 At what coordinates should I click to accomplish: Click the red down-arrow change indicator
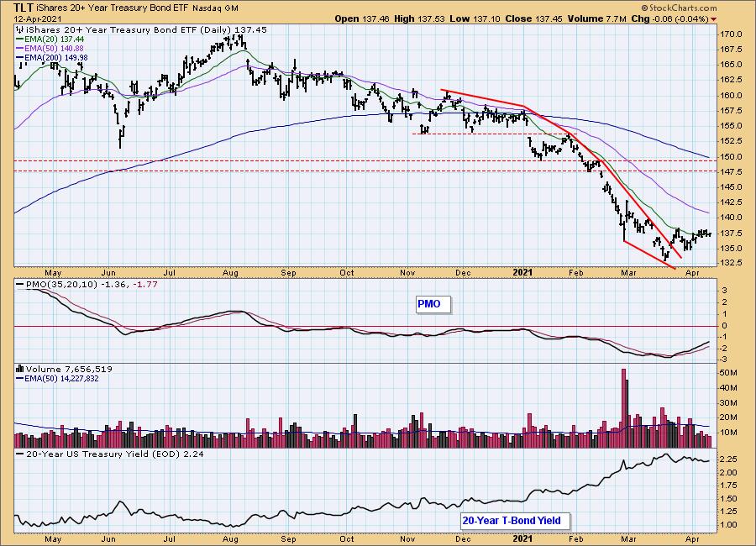[713, 19]
